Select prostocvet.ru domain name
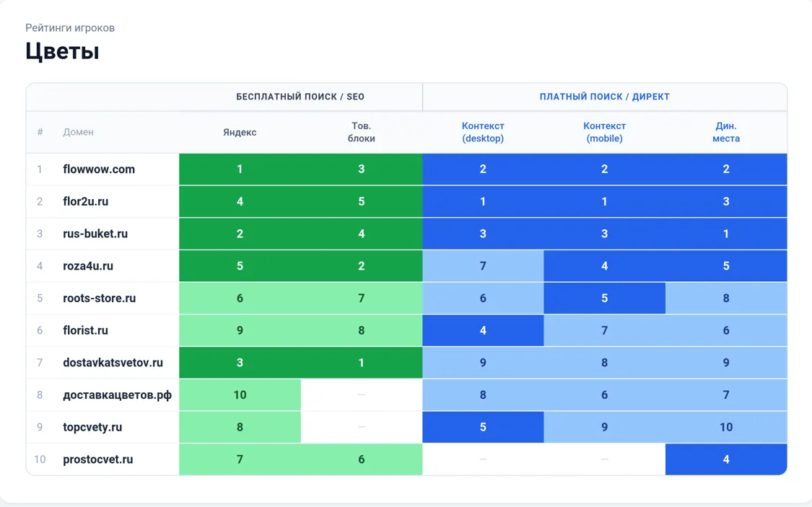This screenshot has width=812, height=507. pyautogui.click(x=98, y=459)
